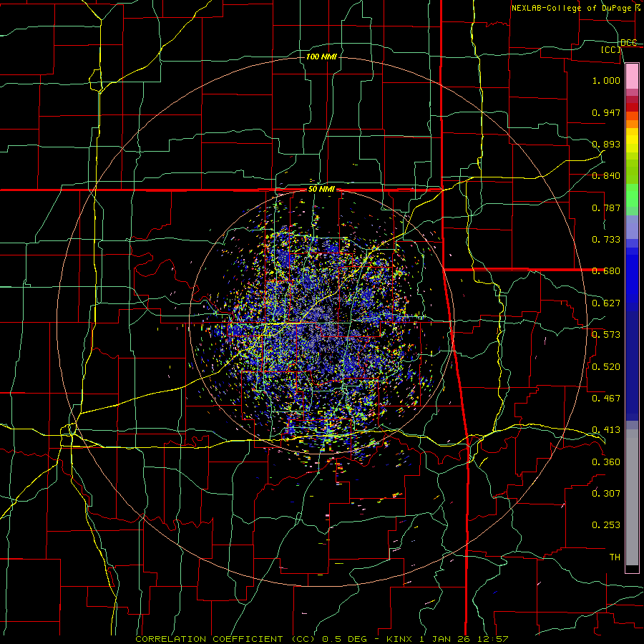Pick the gray color bar segment near 0.307

[632, 497]
